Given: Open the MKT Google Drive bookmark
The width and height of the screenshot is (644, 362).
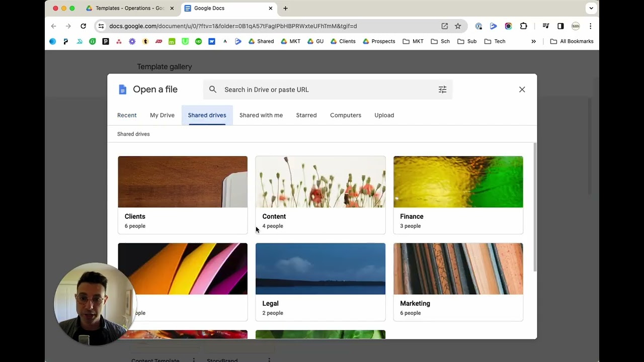Looking at the screenshot, I should coord(290,41).
